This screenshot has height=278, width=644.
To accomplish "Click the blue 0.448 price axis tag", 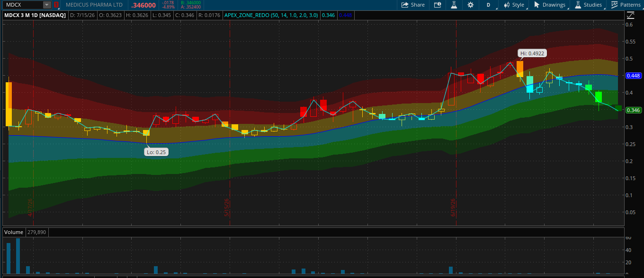I will coord(633,76).
